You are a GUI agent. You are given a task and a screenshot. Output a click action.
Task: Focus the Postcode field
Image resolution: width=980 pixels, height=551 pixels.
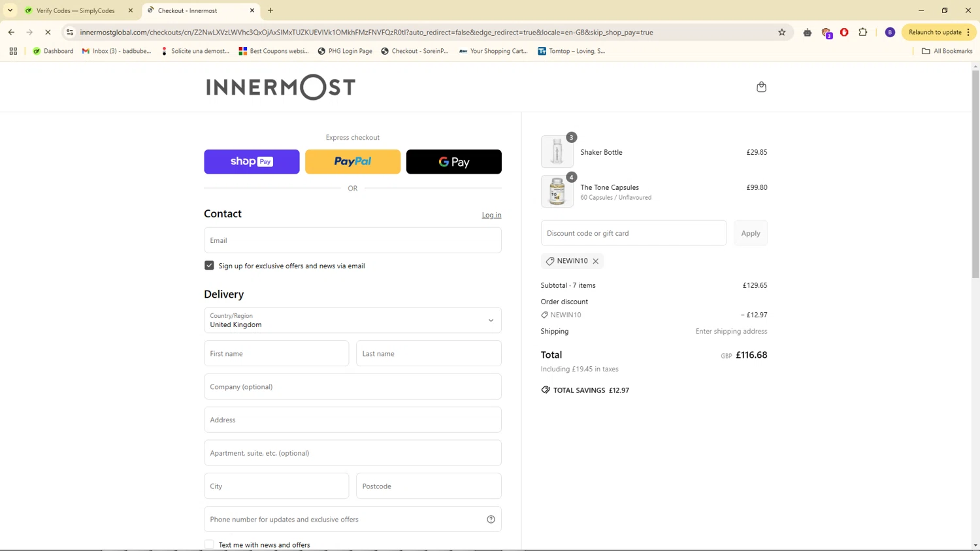click(x=429, y=486)
